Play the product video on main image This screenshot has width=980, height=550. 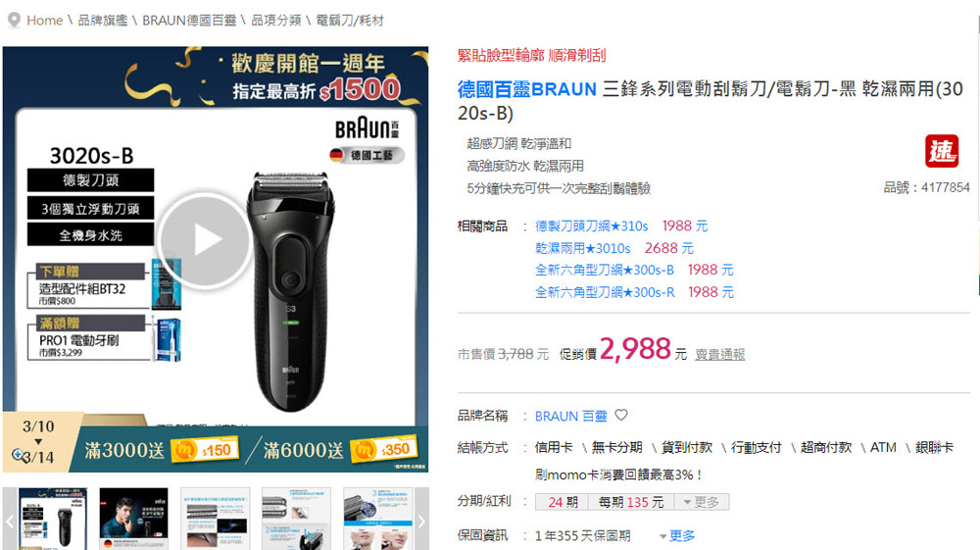pyautogui.click(x=206, y=240)
